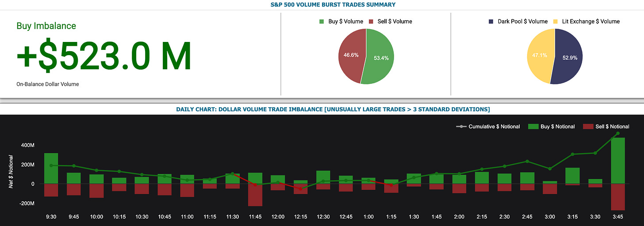Screen dimensions: 644x226
Task: Hide the Buy $ Notional series via legend
Action: (551, 127)
